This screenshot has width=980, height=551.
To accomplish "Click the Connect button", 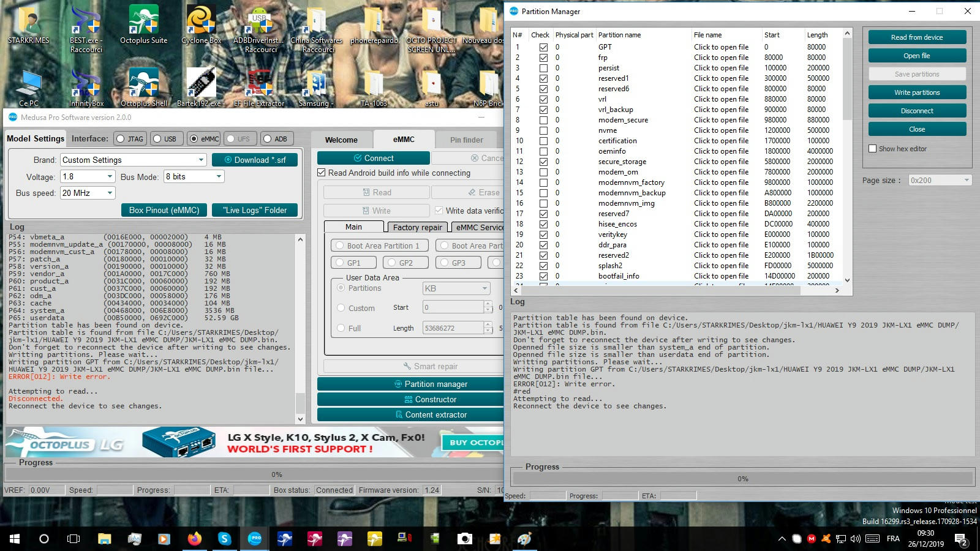I will pos(374,158).
